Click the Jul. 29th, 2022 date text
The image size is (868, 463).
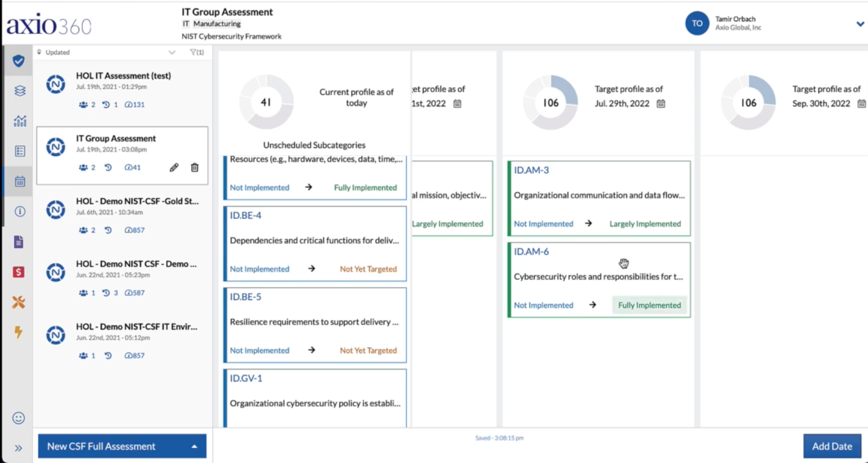pyautogui.click(x=622, y=104)
